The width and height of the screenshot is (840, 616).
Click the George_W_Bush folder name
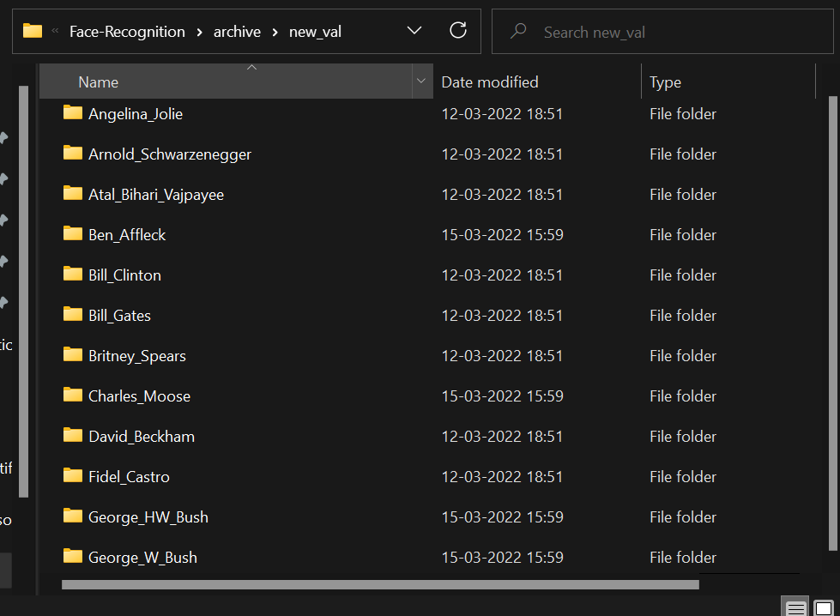click(x=142, y=558)
